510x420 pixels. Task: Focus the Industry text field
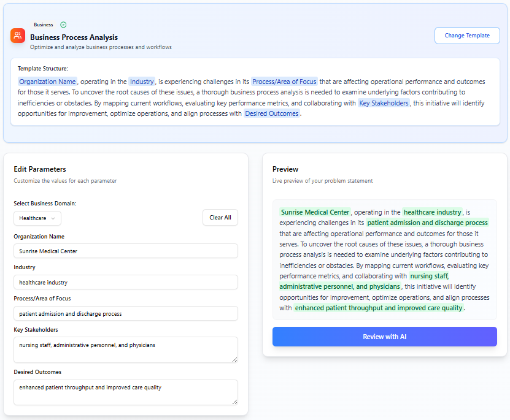coord(125,282)
